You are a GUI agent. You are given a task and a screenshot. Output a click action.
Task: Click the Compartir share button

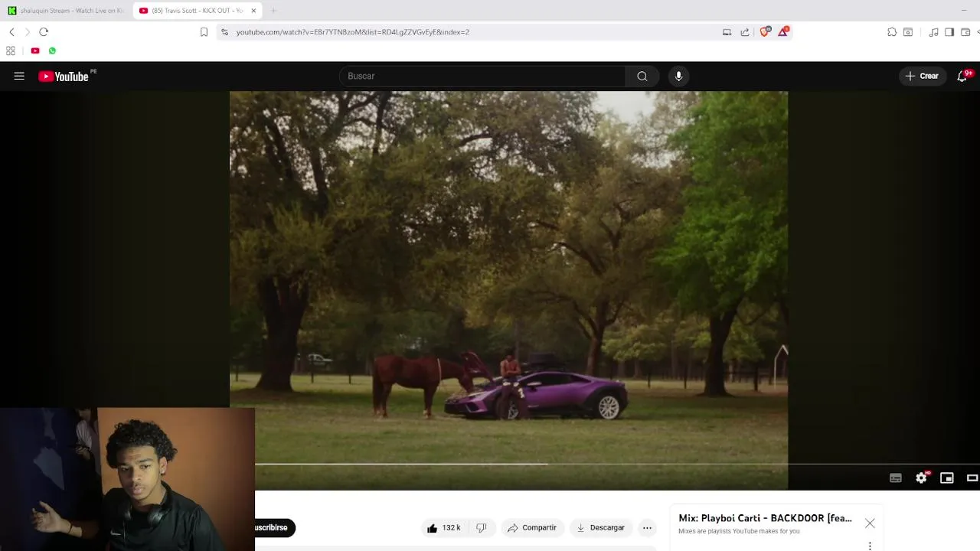tap(532, 527)
